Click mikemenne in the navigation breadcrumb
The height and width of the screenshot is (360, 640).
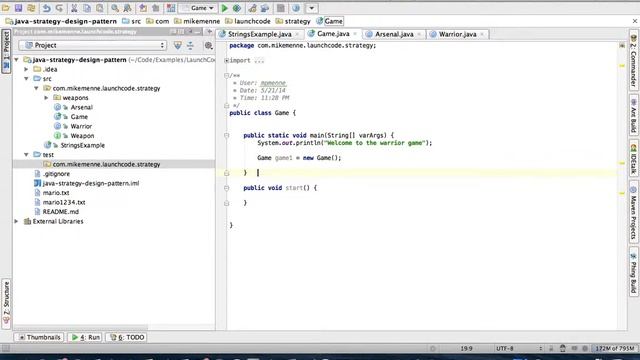(x=202, y=21)
